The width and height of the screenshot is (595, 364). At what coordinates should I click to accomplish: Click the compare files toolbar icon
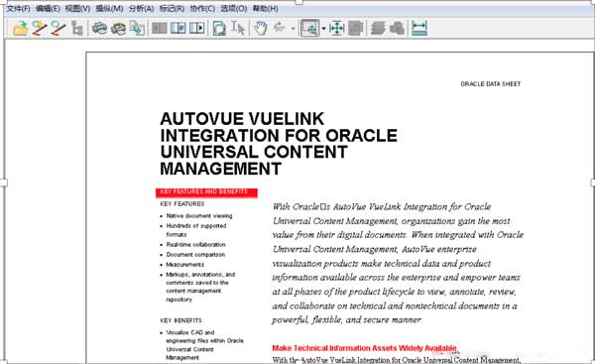(137, 29)
